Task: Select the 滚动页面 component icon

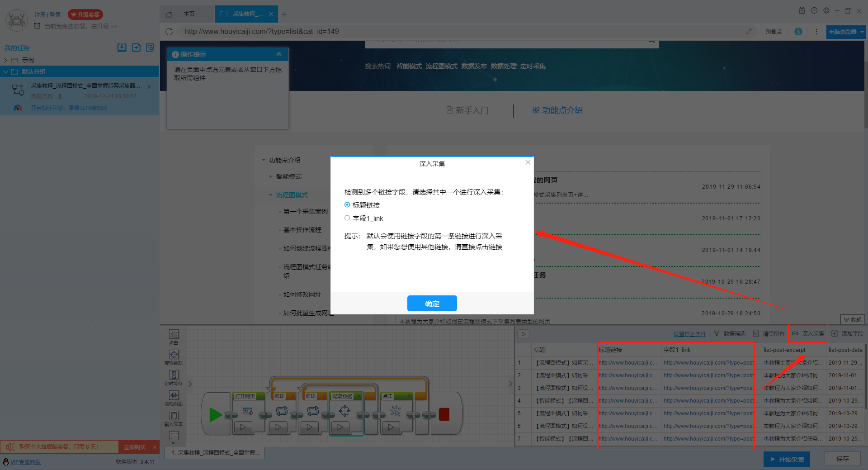Action: (x=174, y=395)
